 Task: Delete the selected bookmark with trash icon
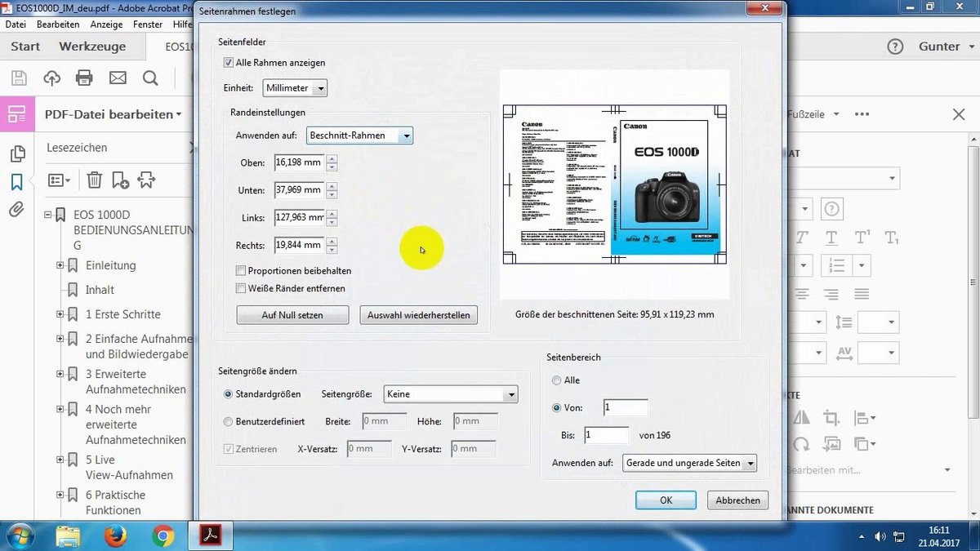tap(94, 180)
